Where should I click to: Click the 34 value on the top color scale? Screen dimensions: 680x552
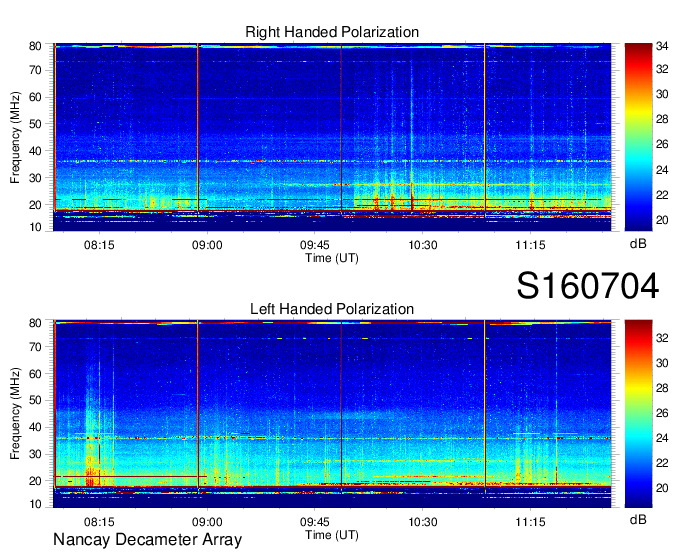point(662,46)
